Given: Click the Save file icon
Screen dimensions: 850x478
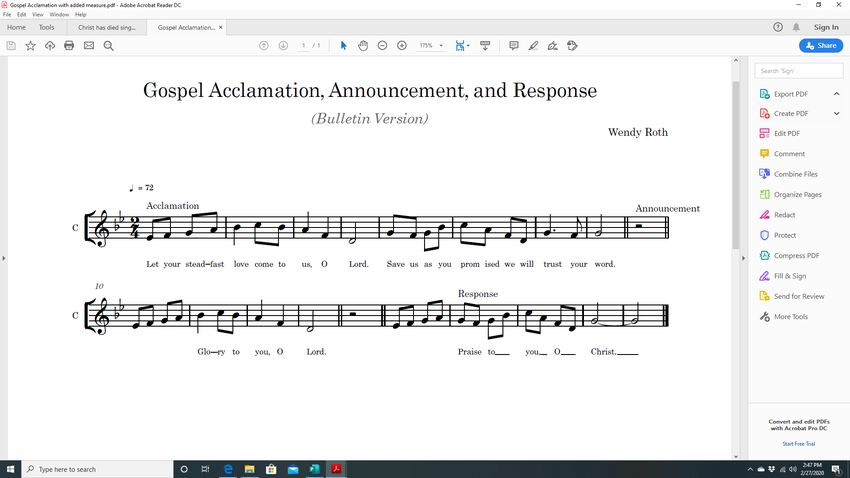Looking at the screenshot, I should [x=11, y=46].
